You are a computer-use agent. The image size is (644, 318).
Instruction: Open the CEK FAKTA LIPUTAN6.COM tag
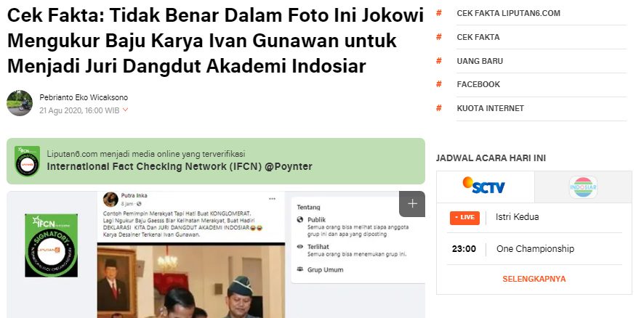click(509, 13)
